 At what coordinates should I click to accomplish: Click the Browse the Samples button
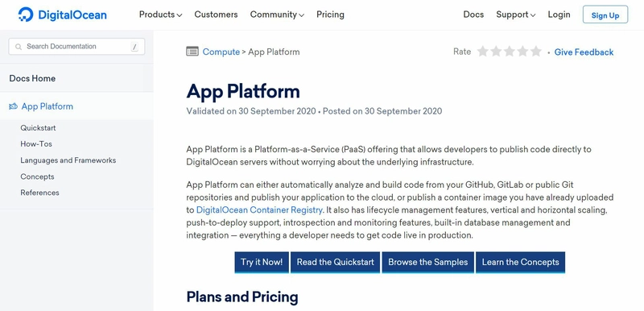point(428,262)
